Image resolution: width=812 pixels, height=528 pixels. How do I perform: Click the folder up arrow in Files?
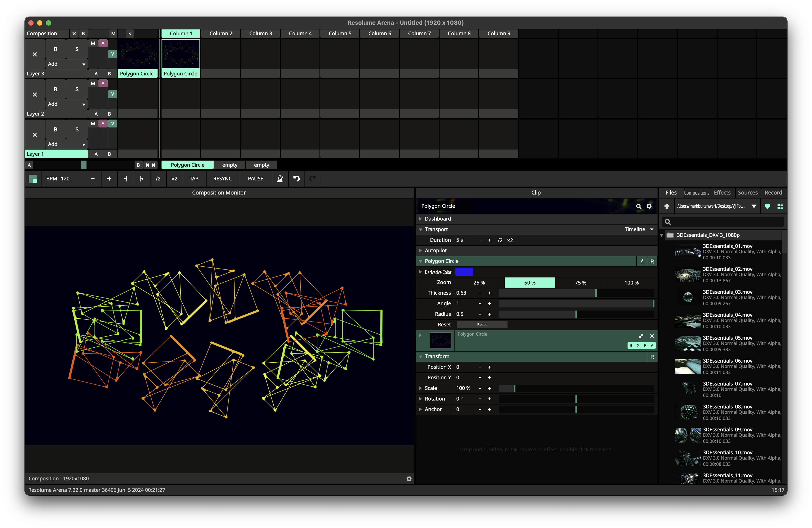click(667, 206)
